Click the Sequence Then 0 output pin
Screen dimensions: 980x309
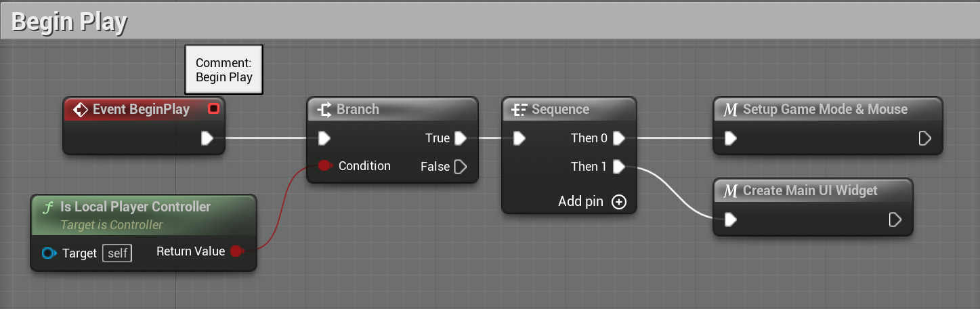point(618,138)
